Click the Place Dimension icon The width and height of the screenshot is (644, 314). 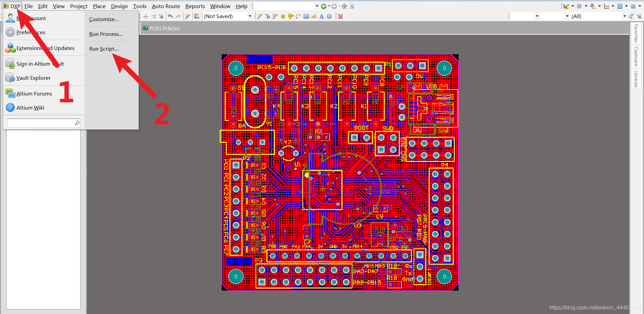click(x=606, y=6)
